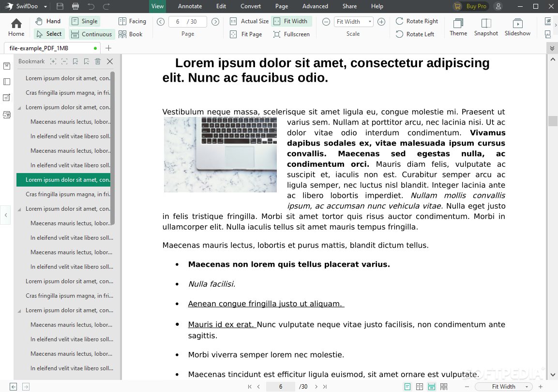Open the Thumbnails sidebar panel icon

[x=7, y=82]
